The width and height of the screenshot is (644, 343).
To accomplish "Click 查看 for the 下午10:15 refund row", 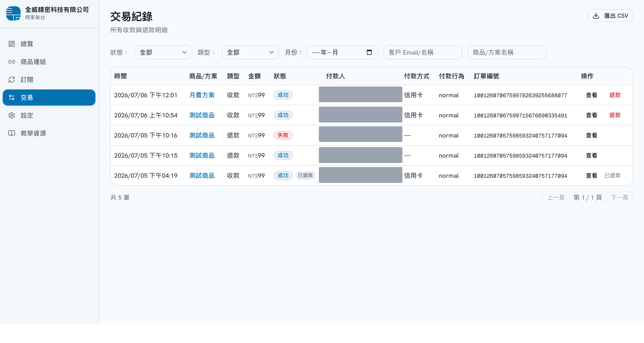I will pos(592,156).
